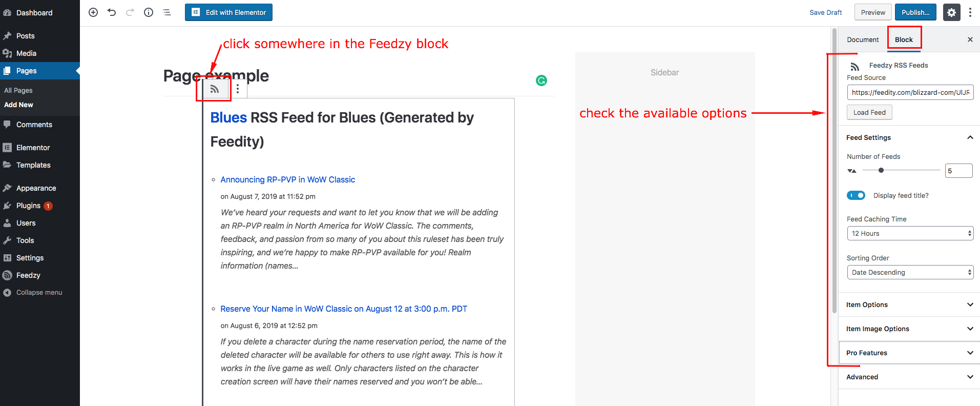The width and height of the screenshot is (980, 406).
Task: Click the redo icon
Action: pos(130,12)
